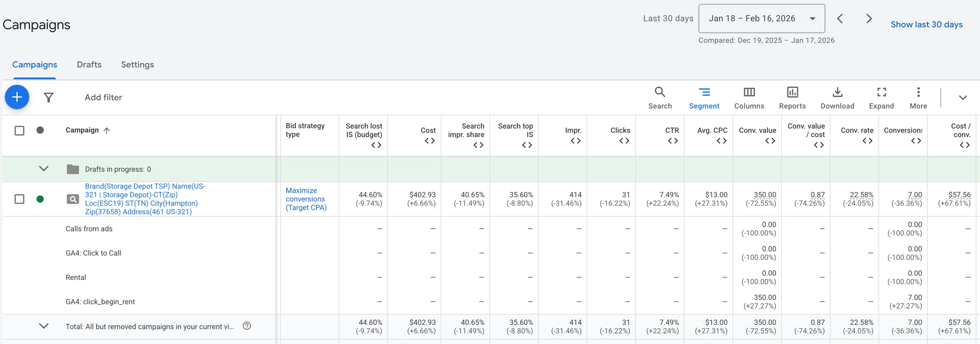The height and width of the screenshot is (344, 980).
Task: Expand table to full screen
Action: (x=881, y=98)
